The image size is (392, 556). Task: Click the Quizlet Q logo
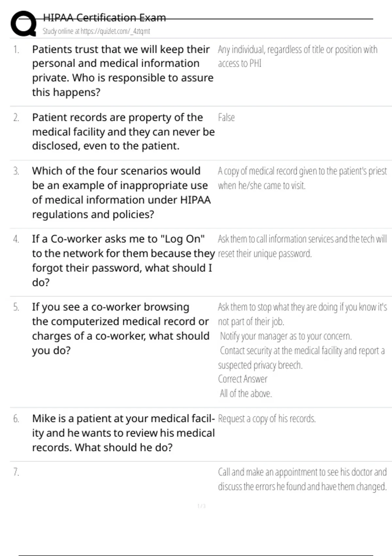pos(24,24)
